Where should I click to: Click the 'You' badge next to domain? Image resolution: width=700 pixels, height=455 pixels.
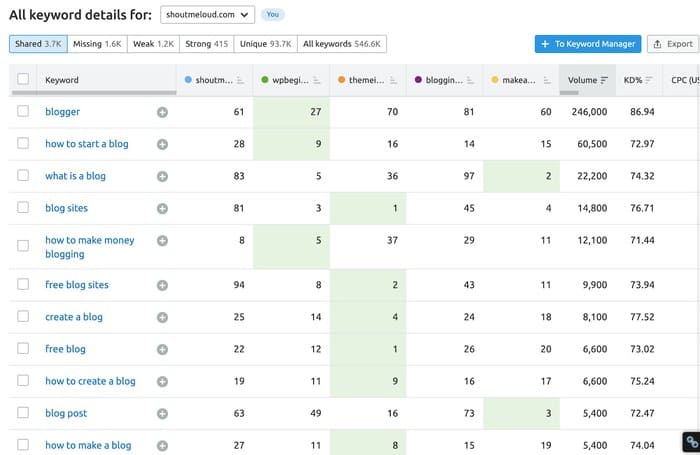pyautogui.click(x=272, y=14)
